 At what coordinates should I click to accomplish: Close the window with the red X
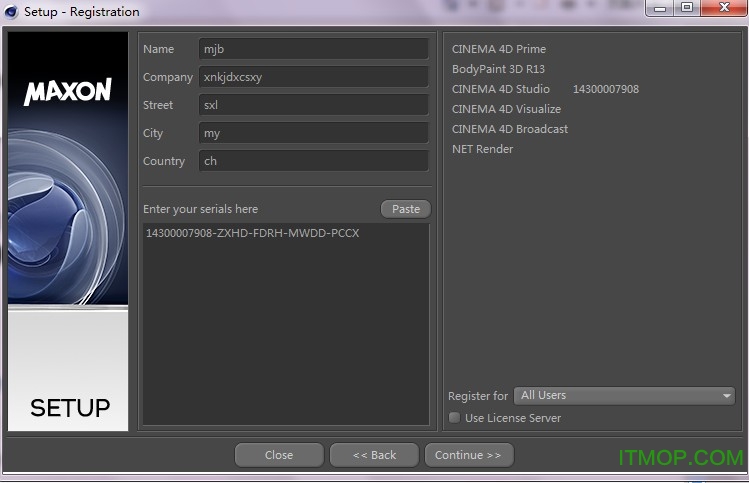pos(719,9)
